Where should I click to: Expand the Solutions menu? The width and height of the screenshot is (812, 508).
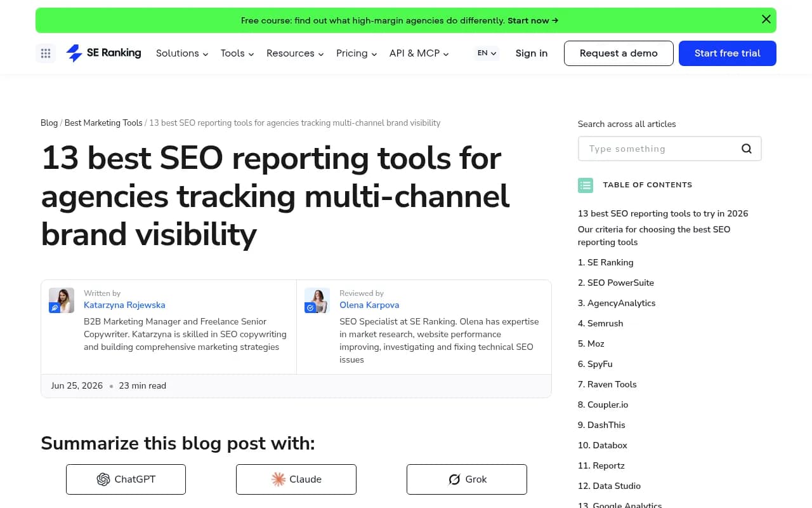pos(182,53)
